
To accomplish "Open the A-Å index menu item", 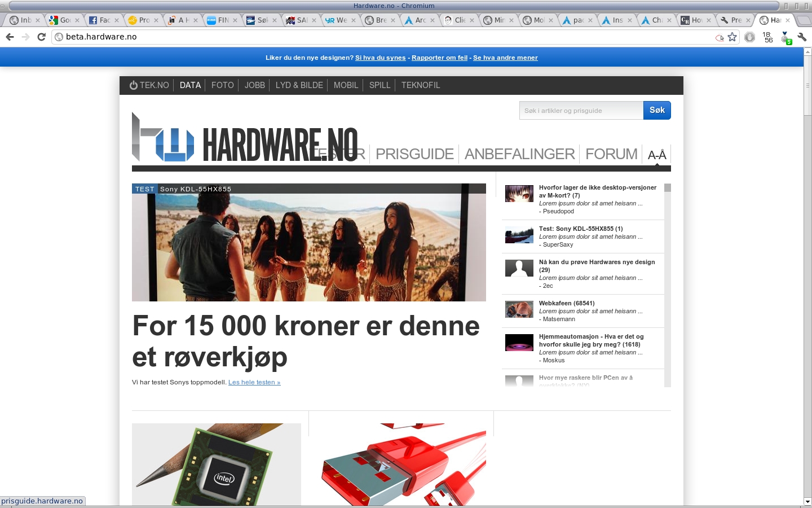I will tap(657, 155).
